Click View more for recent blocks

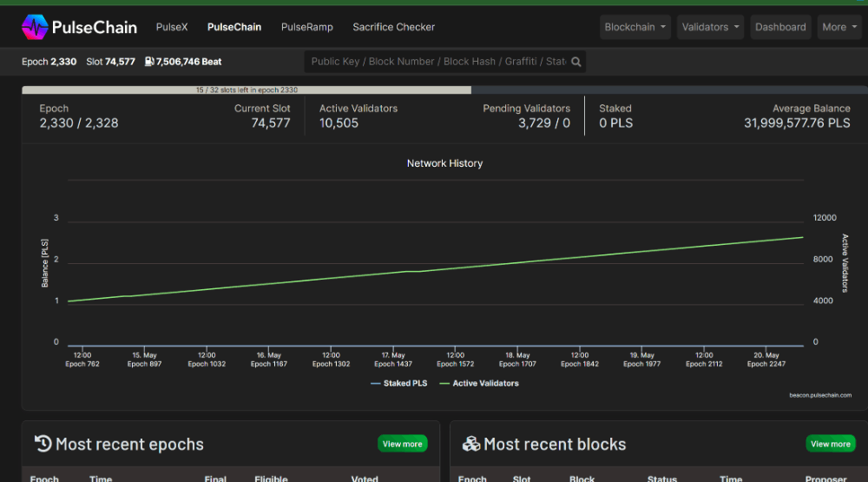tap(831, 444)
